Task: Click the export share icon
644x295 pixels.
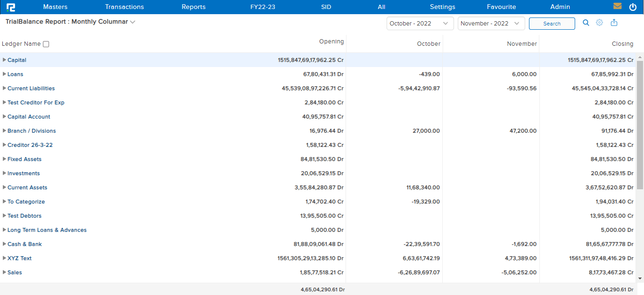Action: pos(614,23)
